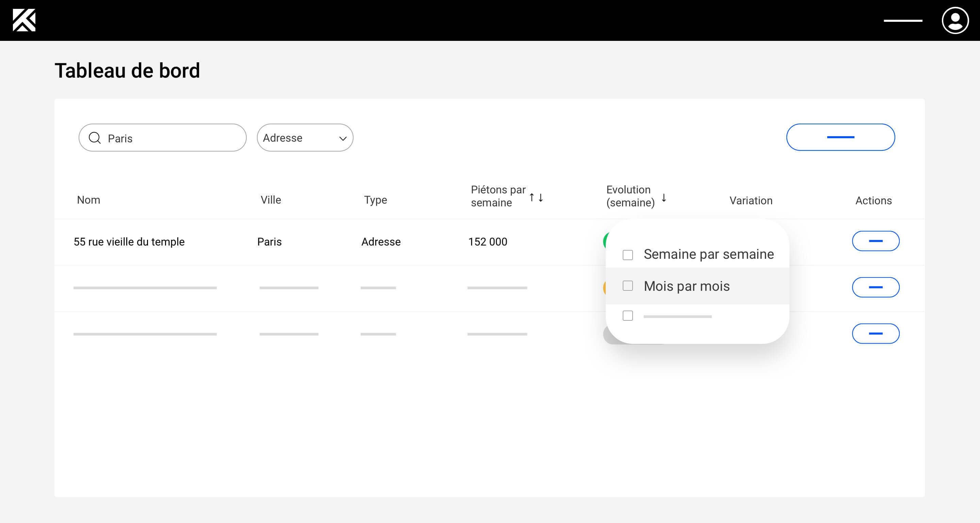980x523 pixels.
Task: Check the Semaine par semaine box
Action: (x=628, y=255)
